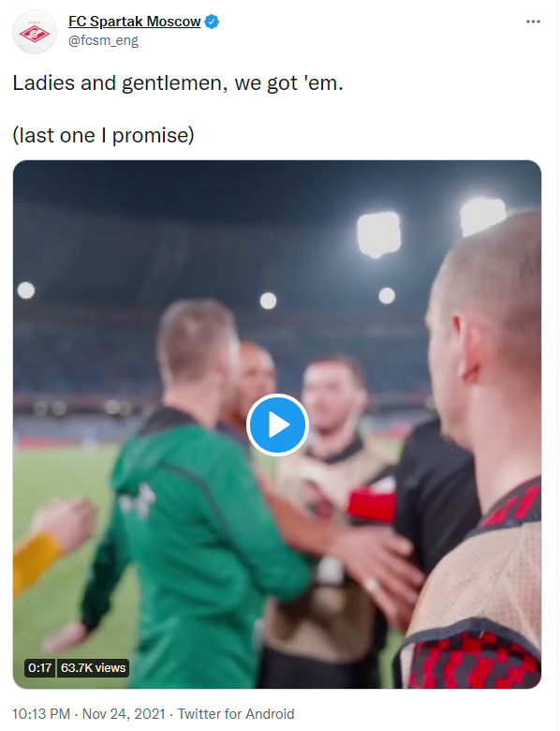Click the '(last one I promise)' line
The height and width of the screenshot is (731, 560).
tap(103, 136)
